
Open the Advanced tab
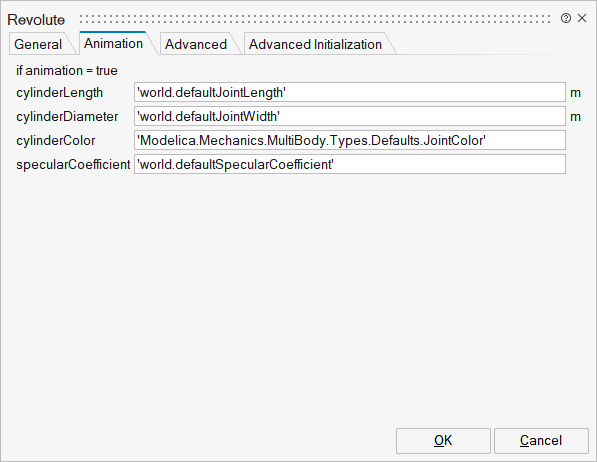[x=196, y=44]
